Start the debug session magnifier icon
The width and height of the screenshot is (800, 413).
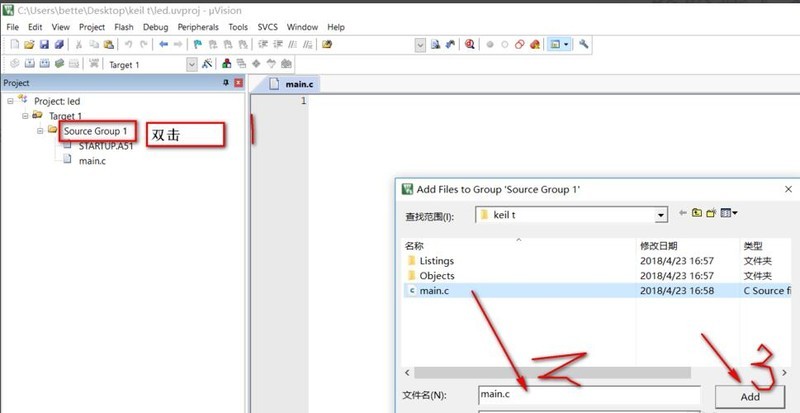[469, 44]
